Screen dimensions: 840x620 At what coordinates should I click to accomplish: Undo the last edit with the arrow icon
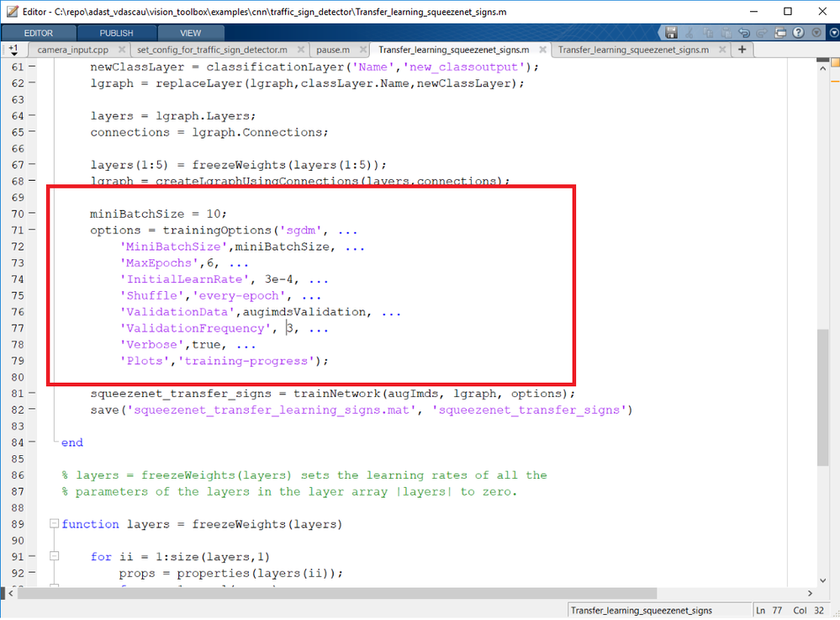[744, 33]
